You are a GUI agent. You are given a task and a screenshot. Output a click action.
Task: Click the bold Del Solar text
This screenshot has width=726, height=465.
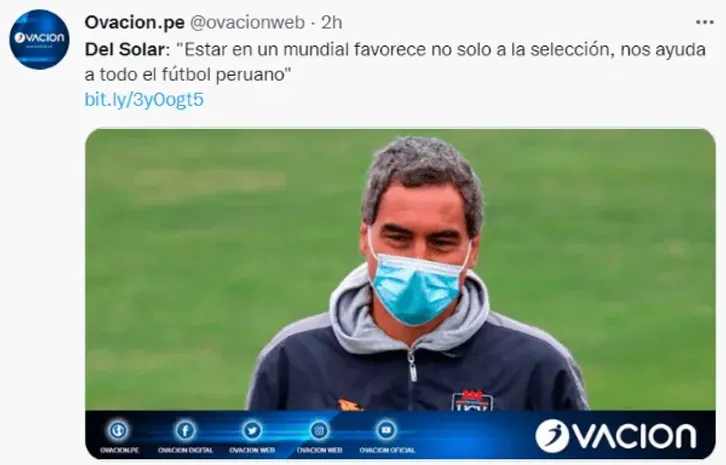(125, 50)
